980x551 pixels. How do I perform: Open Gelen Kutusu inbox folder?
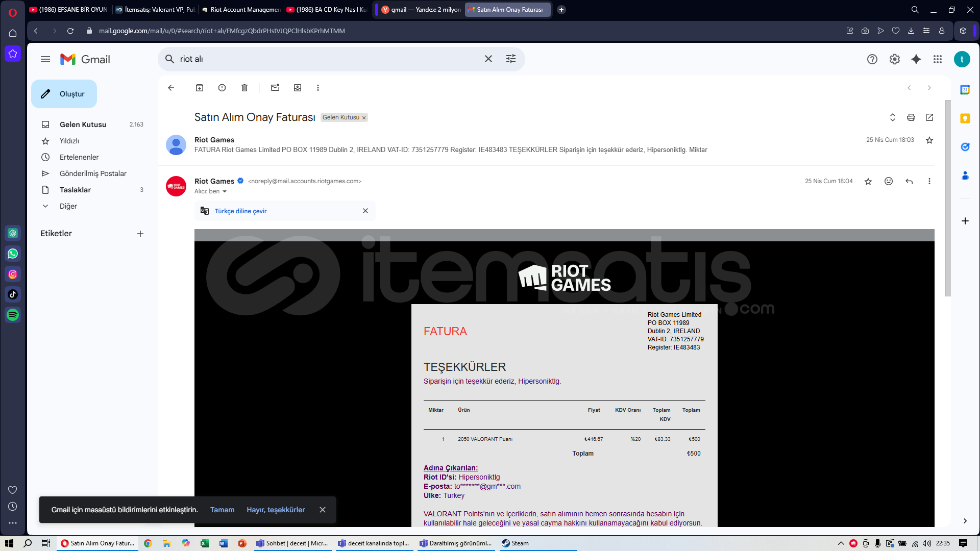[x=83, y=124]
